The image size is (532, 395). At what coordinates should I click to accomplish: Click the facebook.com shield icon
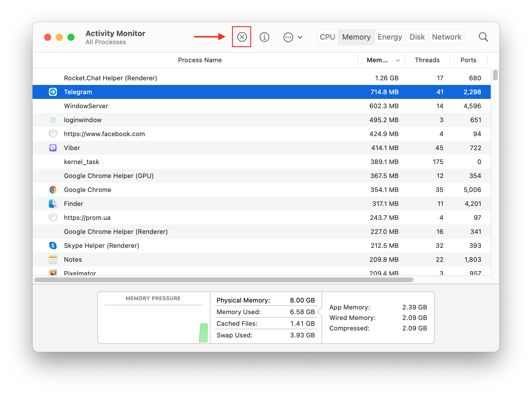pyautogui.click(x=53, y=134)
